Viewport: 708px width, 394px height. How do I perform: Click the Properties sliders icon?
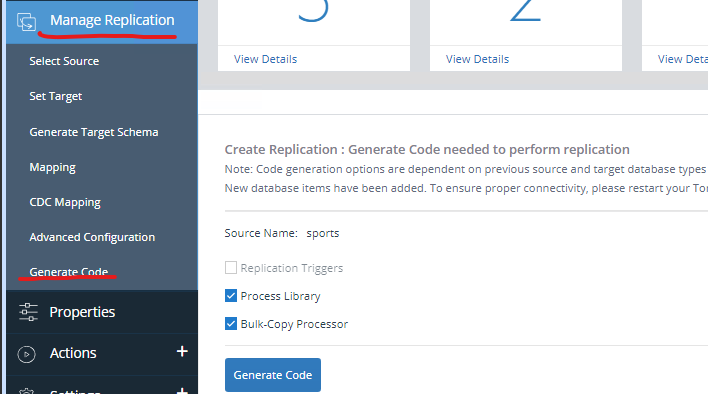[28, 312]
